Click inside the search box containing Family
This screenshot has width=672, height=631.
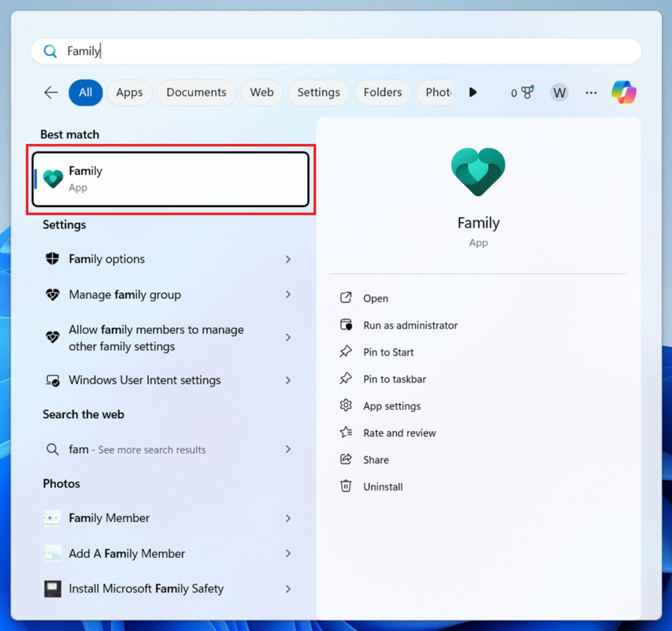tap(337, 51)
